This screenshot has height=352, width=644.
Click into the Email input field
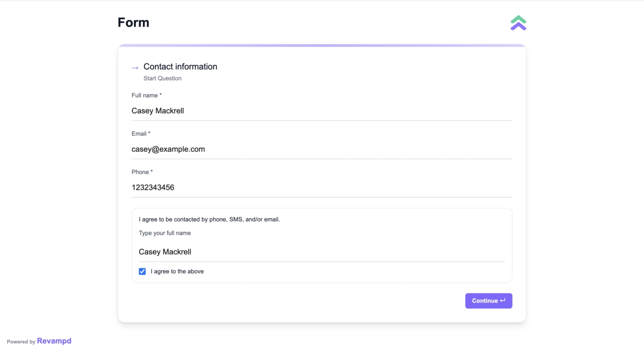tap(322, 149)
